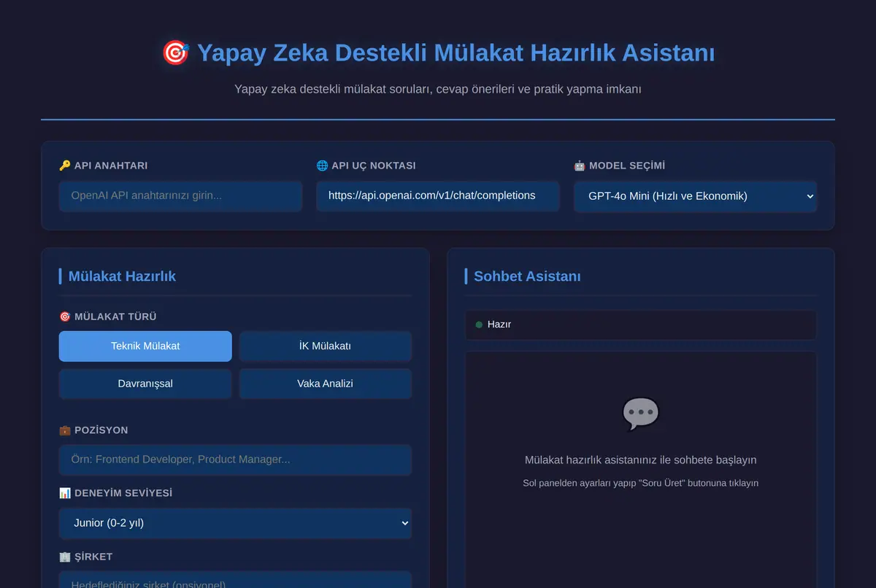Click the robot icon beside MODEL SEÇİMİ
876x588 pixels.
pyautogui.click(x=580, y=166)
